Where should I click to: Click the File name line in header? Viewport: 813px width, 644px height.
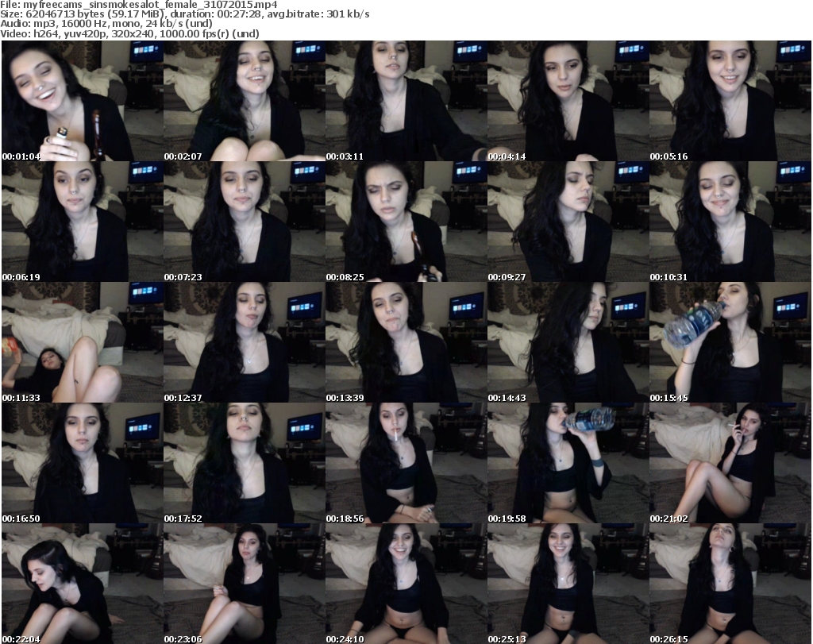tap(139, 5)
